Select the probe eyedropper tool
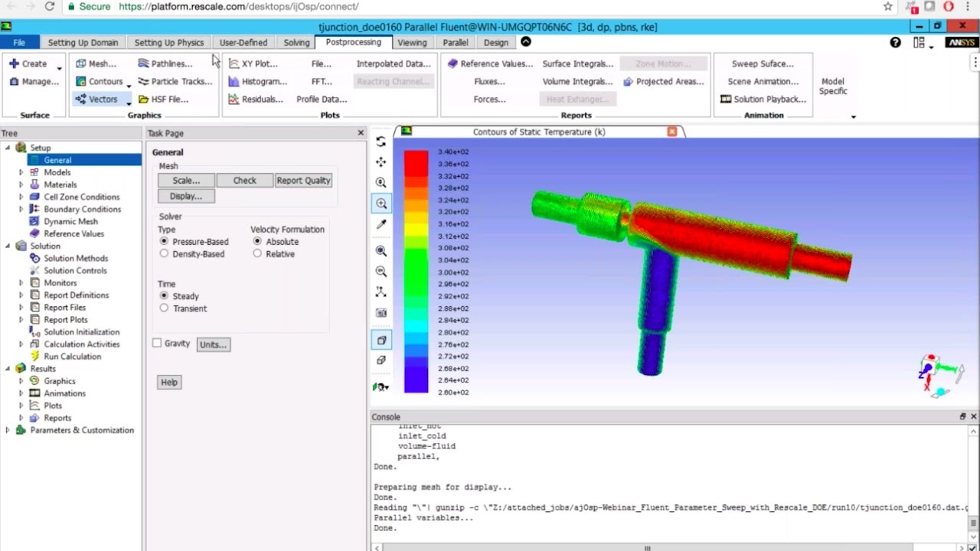Viewport: 980px width, 551px height. (381, 224)
